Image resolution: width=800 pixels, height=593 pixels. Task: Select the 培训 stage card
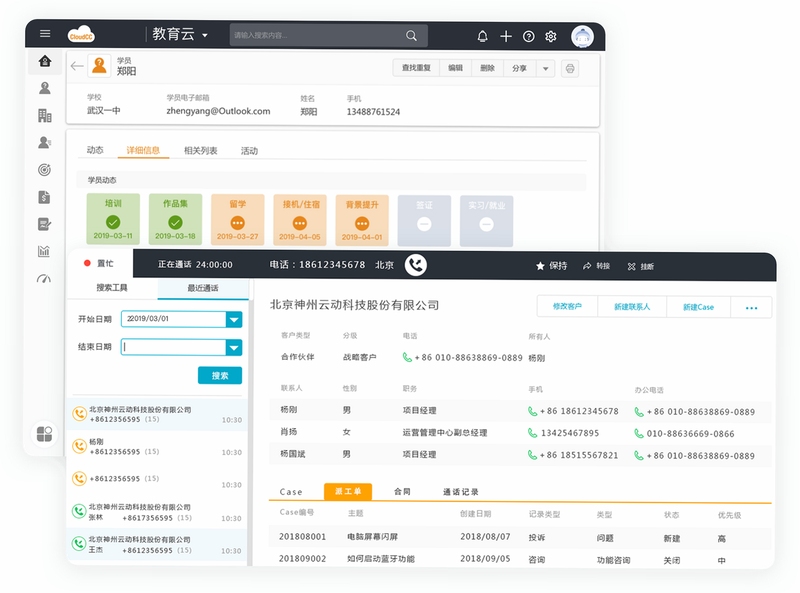pyautogui.click(x=113, y=219)
